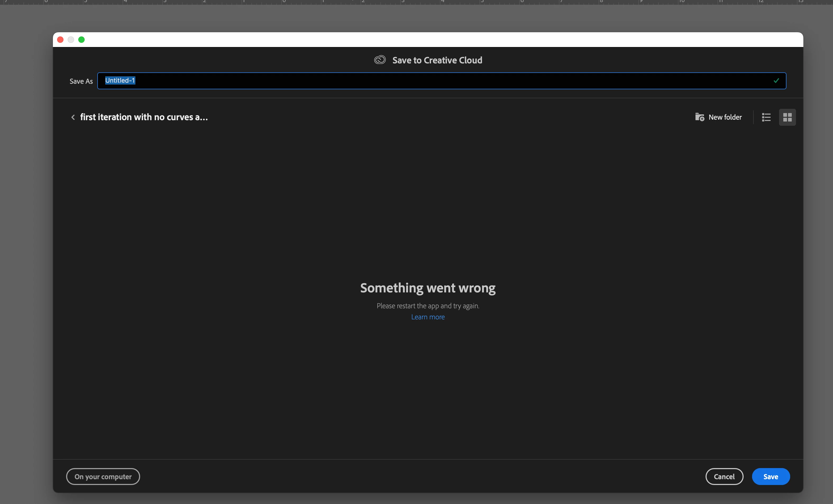This screenshot has height=504, width=833.
Task: Switch to On your computer
Action: tap(103, 476)
